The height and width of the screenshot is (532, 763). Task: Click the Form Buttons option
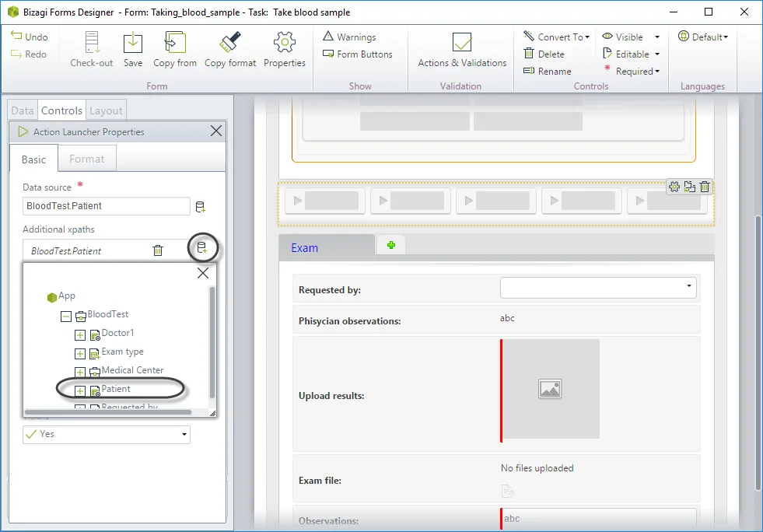358,54
